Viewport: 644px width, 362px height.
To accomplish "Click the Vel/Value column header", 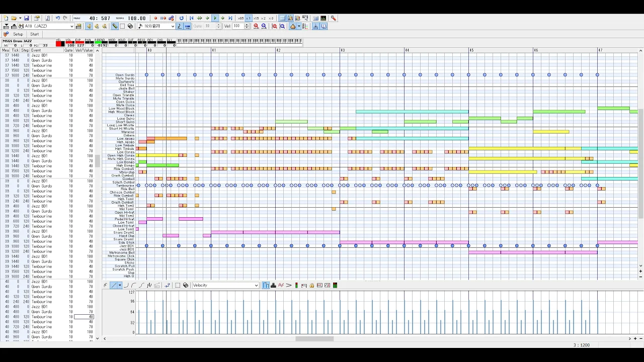I will pos(85,50).
